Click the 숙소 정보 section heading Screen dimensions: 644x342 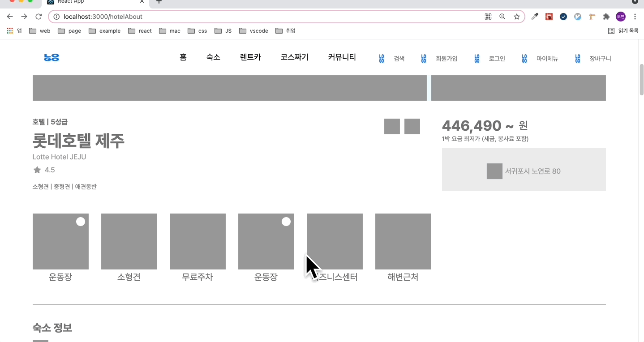[x=52, y=328]
